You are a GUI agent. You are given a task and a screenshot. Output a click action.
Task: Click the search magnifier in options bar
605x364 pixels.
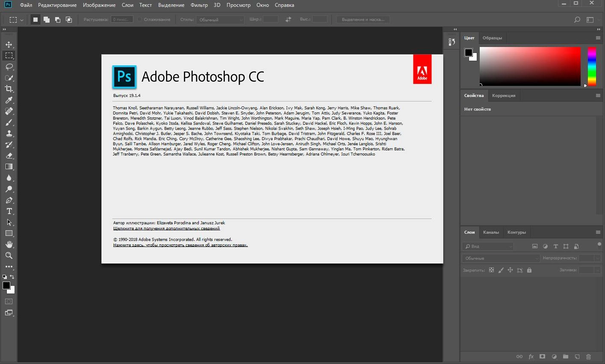coord(577,20)
